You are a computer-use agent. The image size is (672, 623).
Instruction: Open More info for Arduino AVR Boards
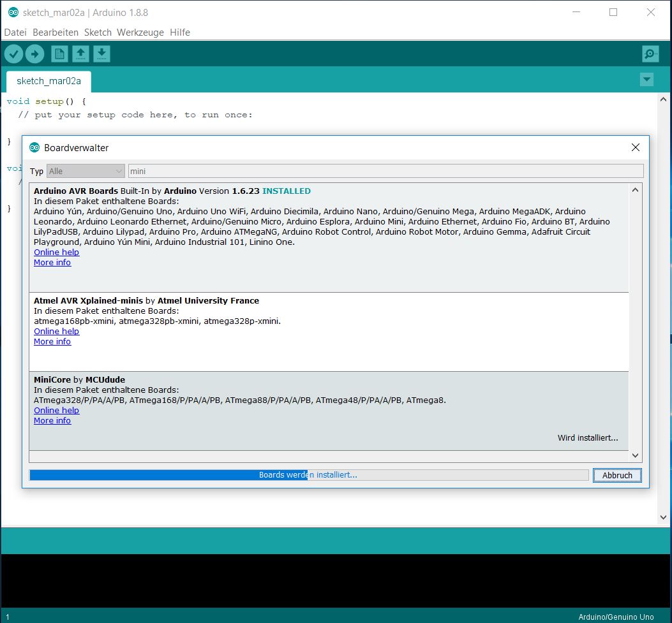52,263
